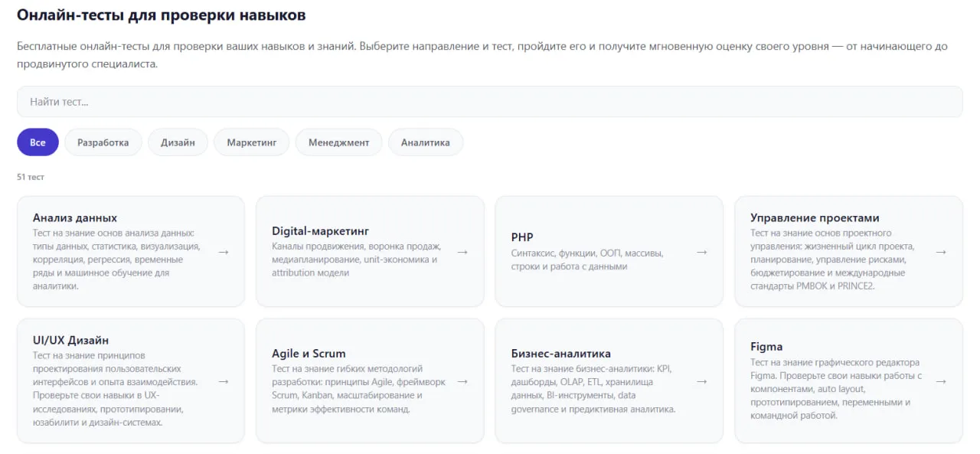Open the Agile и Scrum test
This screenshot has width=980, height=454.
click(370, 381)
